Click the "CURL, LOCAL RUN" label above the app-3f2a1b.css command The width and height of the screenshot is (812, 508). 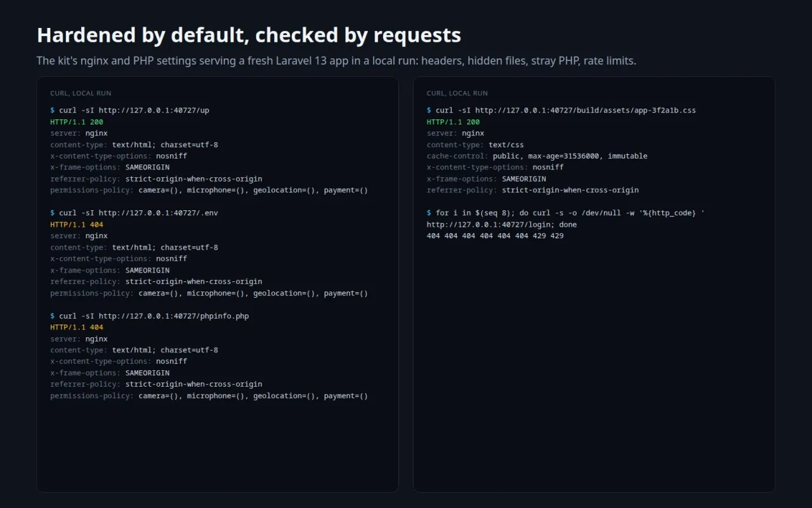point(457,93)
